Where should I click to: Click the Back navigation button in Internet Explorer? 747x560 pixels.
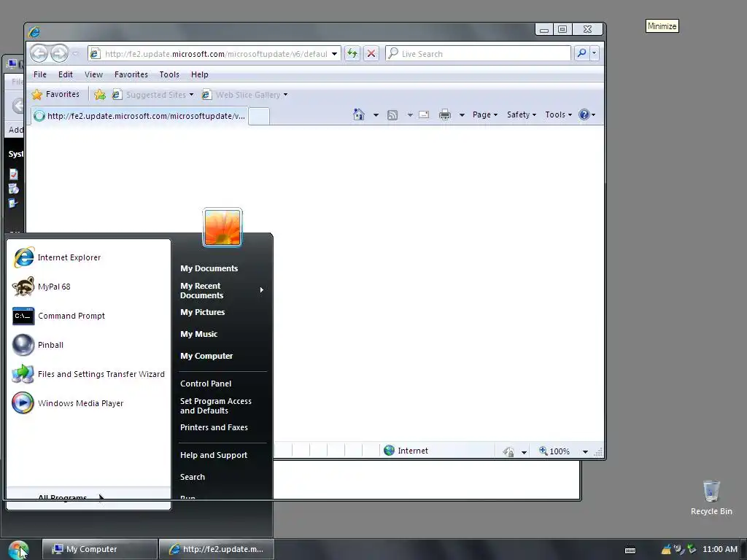click(39, 53)
